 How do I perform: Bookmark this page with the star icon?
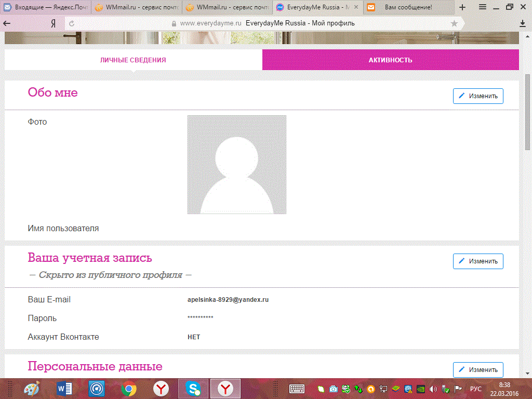coord(454,23)
